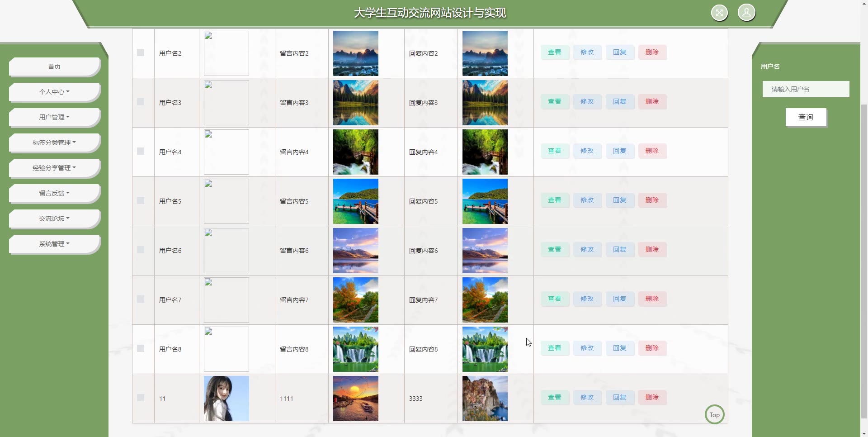Click the site title 大学生互动交流网站设计与实现
Image resolution: width=868 pixels, height=437 pixels.
tap(430, 13)
